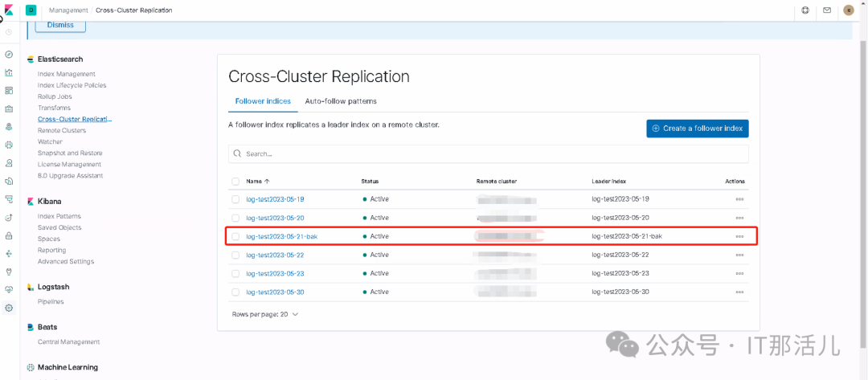The width and height of the screenshot is (868, 380).
Task: Open the Rows per page dropdown
Action: pos(265,314)
